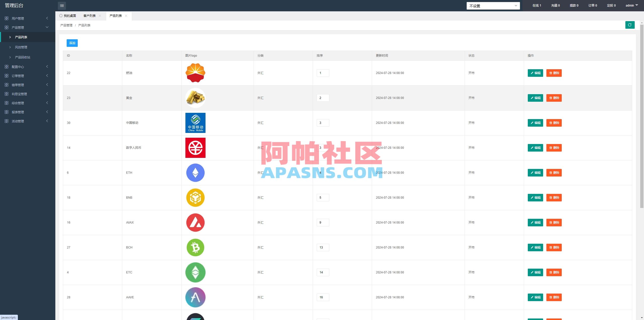Image resolution: width=644 pixels, height=320 pixels.
Task: Click the 中国移动 product logo thumbnail
Action: coord(195,123)
